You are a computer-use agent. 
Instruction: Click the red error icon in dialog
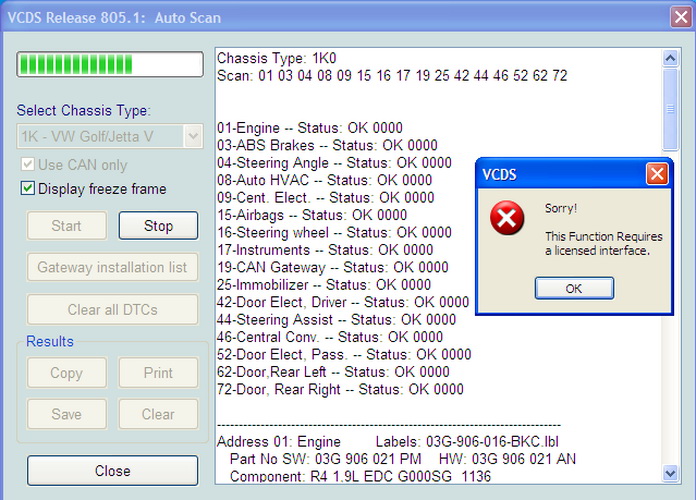coord(507,218)
